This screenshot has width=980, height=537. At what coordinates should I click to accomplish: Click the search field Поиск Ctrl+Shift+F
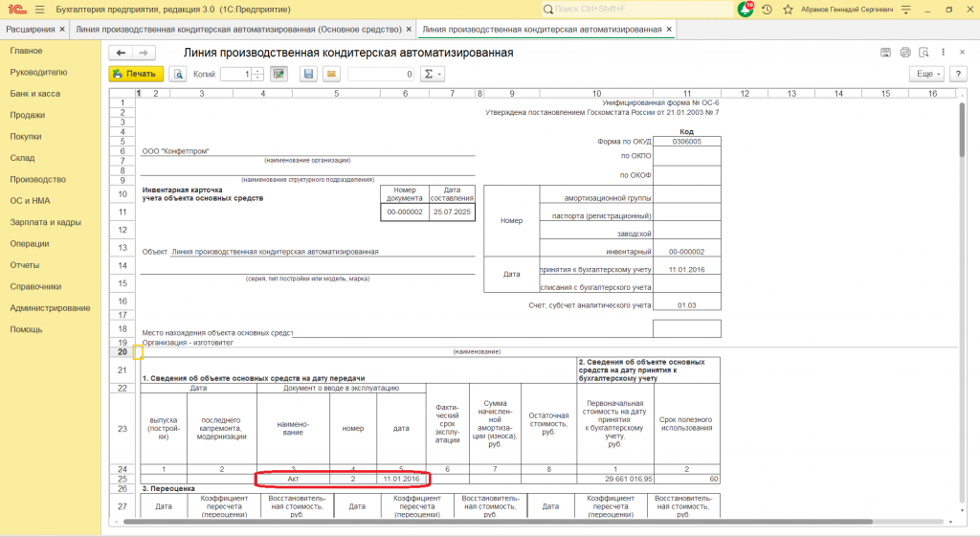click(x=637, y=10)
